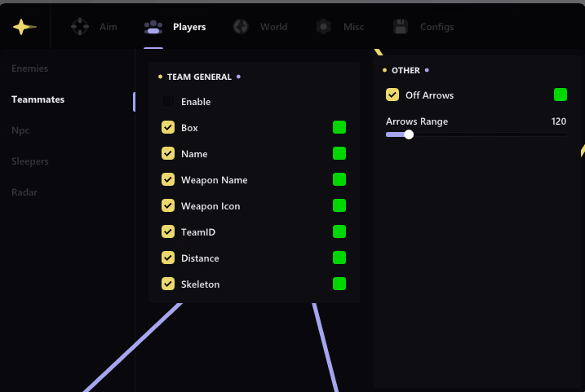
Task: Click the Configs floppy disk icon
Action: tap(401, 27)
